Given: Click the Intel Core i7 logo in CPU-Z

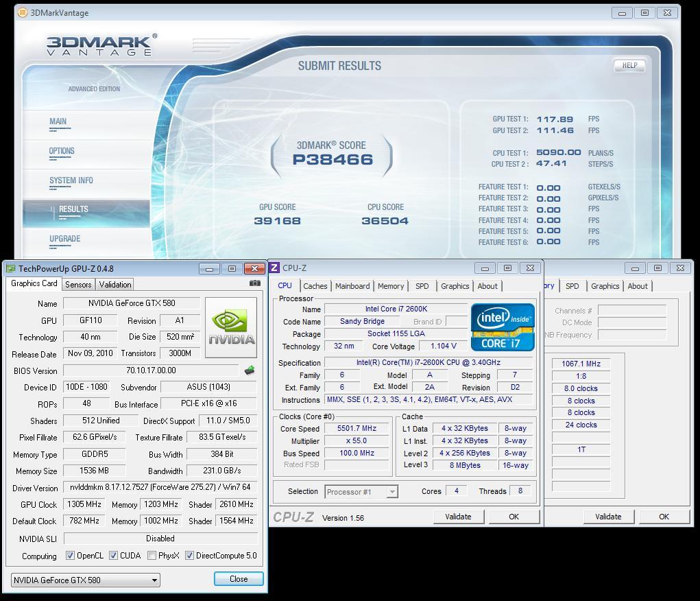Looking at the screenshot, I should [x=503, y=327].
